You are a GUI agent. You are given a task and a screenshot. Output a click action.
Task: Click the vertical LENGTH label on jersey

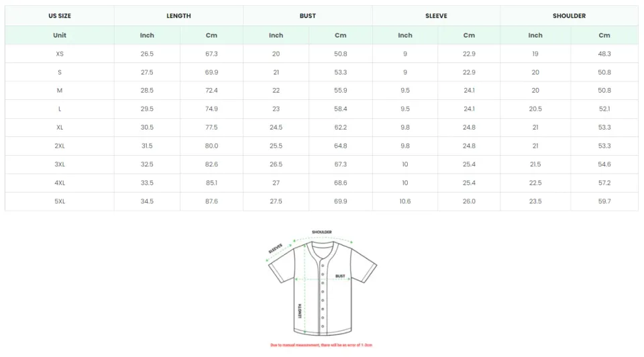coord(299,311)
